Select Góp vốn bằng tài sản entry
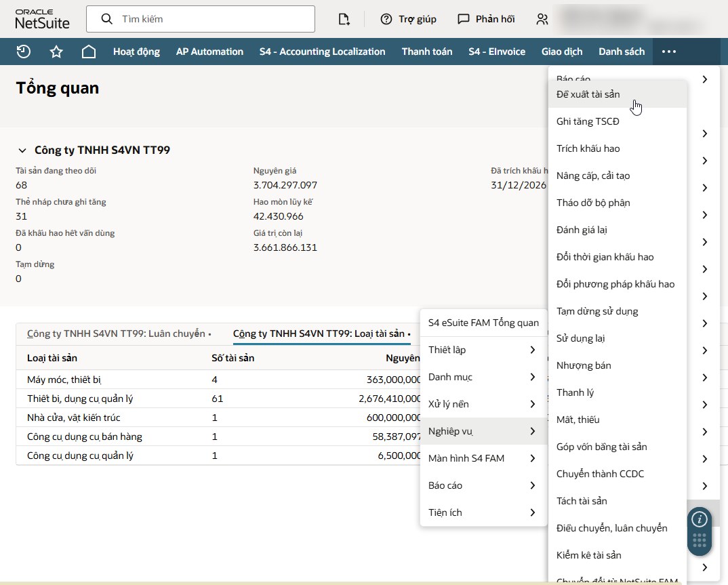 click(617, 447)
